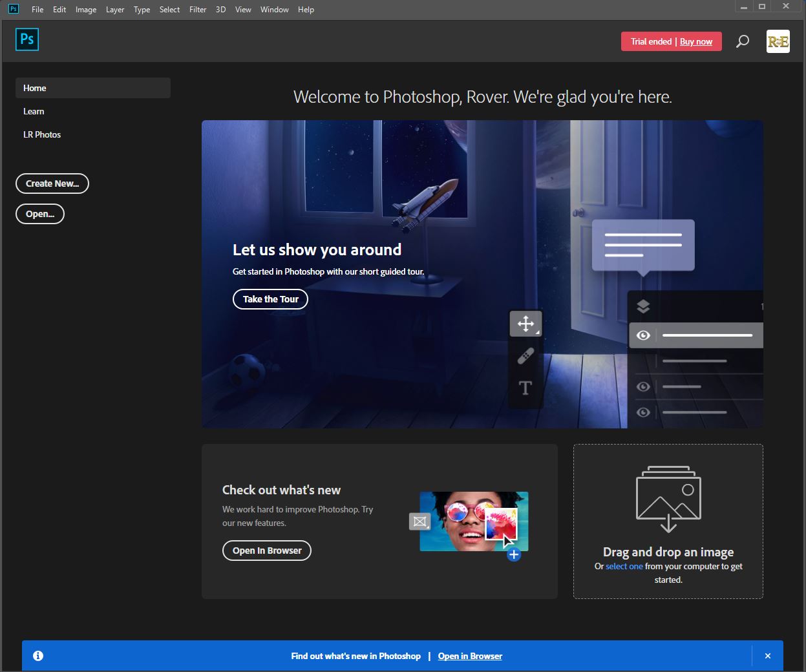Click Open in Browser link in blue banner
Viewport: 806px width, 672px height.
470,656
